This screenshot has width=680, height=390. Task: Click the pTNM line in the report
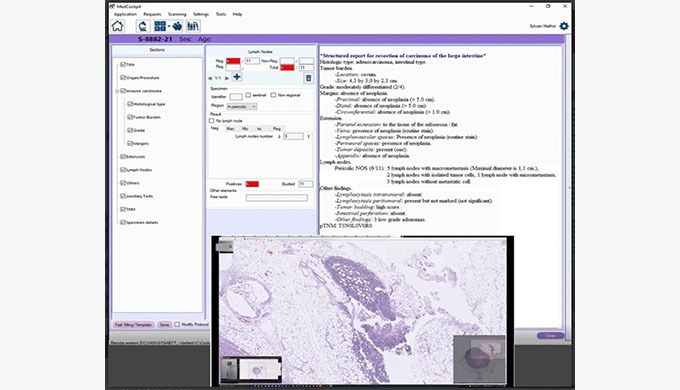tap(346, 226)
